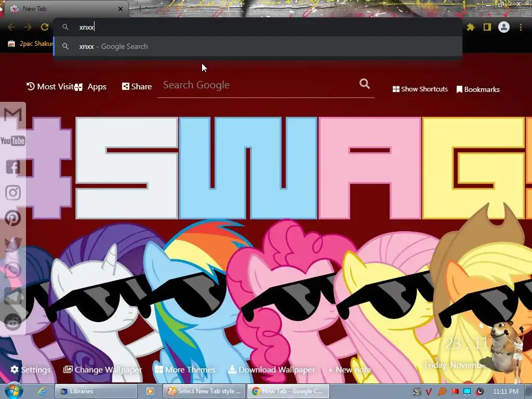Open YouTube from the sidebar
The image size is (532, 399).
pyautogui.click(x=13, y=140)
